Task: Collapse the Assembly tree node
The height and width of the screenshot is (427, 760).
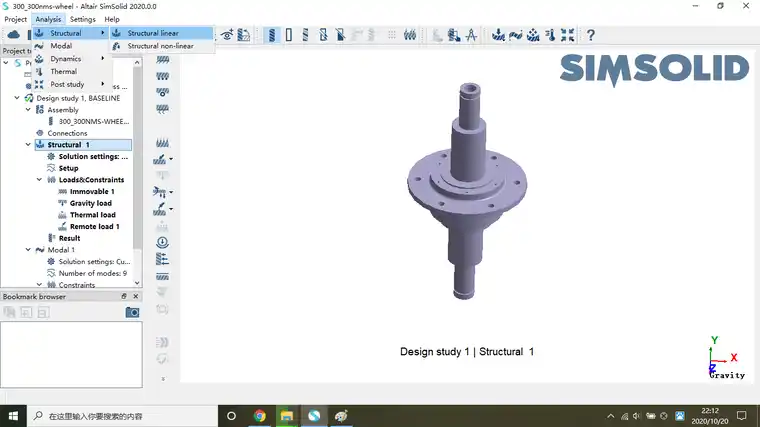Action: (x=28, y=110)
